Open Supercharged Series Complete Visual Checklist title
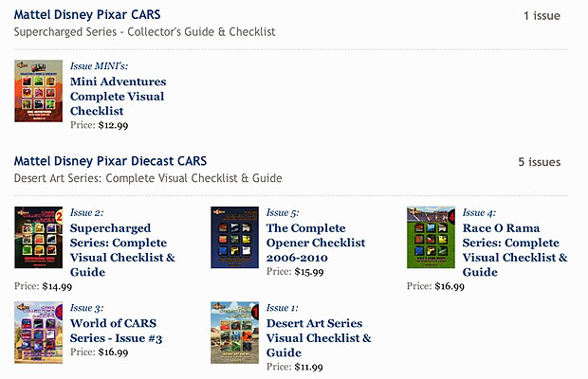Image resolution: width=588 pixels, height=379 pixels. coord(122,250)
